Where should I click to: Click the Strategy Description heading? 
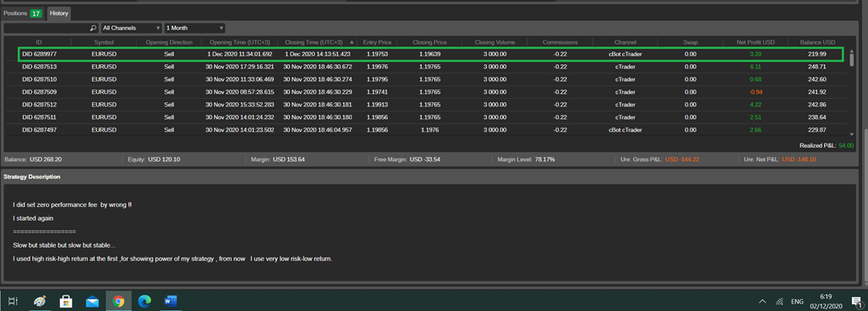tap(32, 177)
